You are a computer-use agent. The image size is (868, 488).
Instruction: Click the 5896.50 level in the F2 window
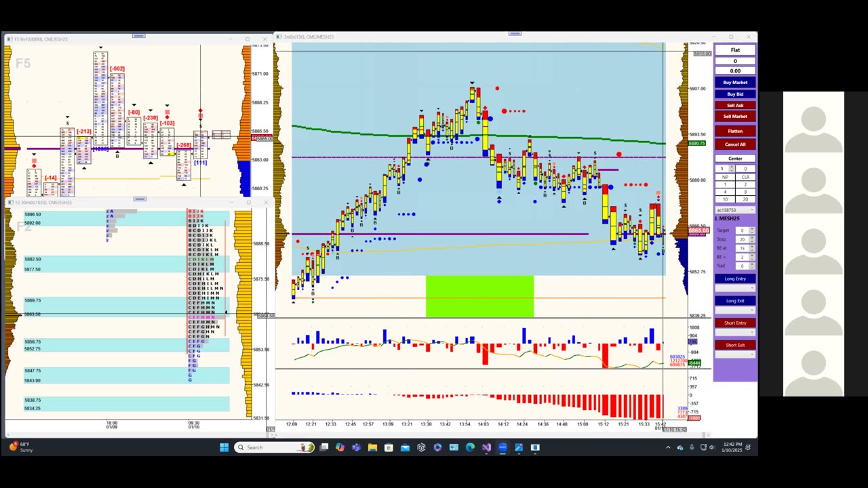pos(33,214)
